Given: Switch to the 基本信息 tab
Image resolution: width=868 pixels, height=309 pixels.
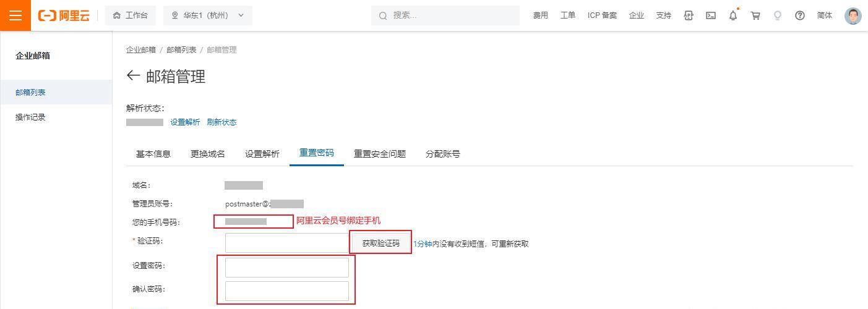Looking at the screenshot, I should point(153,154).
